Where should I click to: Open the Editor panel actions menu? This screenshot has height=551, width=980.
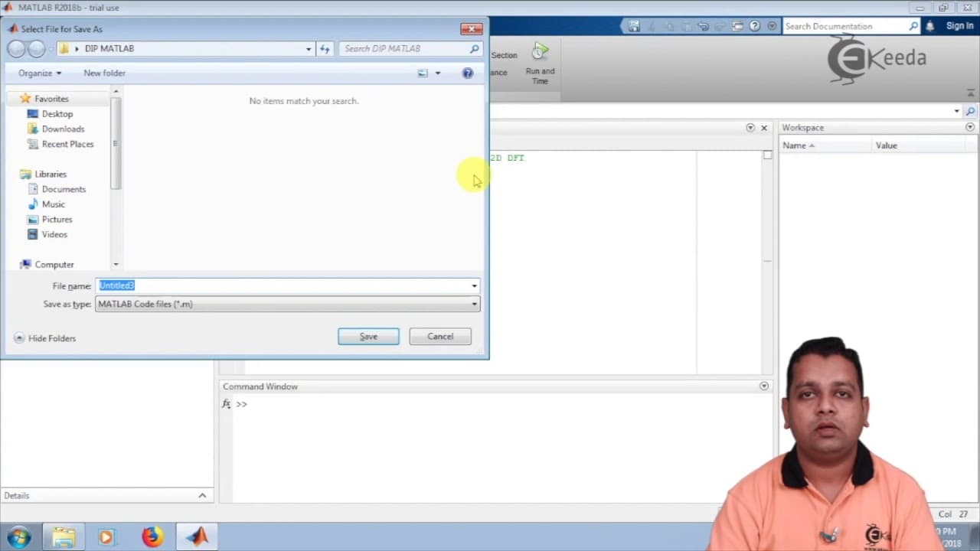(750, 128)
